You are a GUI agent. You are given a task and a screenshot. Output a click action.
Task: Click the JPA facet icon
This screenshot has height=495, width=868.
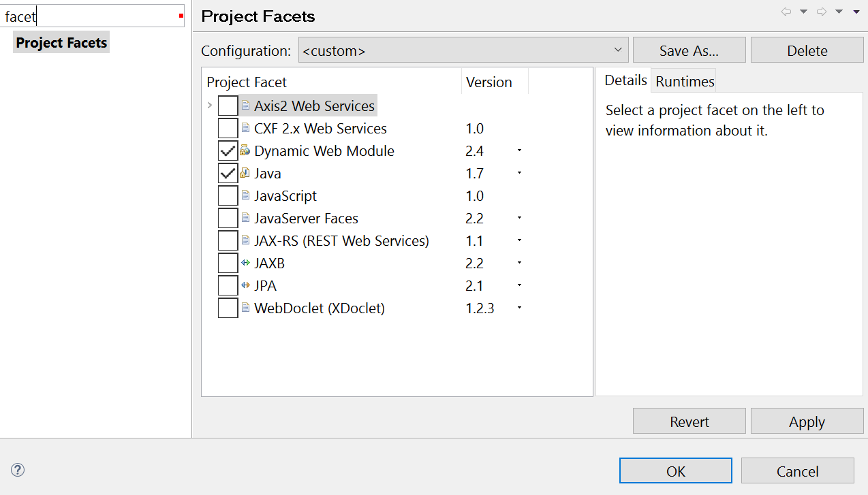pyautogui.click(x=245, y=285)
